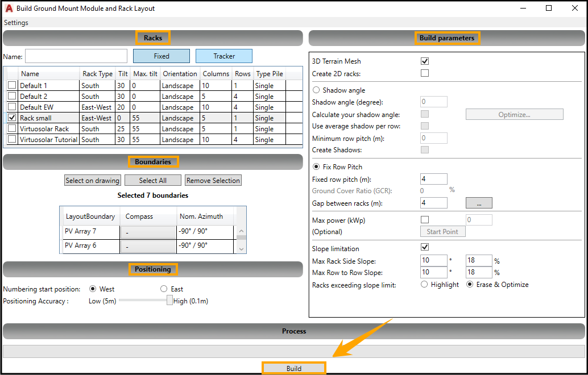
Task: Click Select on drawing button
Action: pos(93,181)
